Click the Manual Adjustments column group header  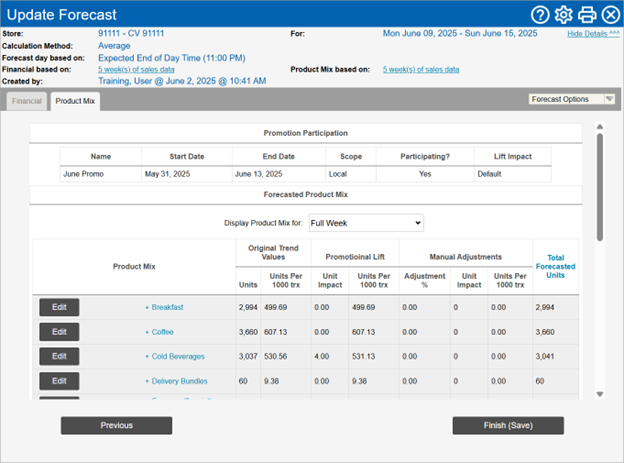466,257
